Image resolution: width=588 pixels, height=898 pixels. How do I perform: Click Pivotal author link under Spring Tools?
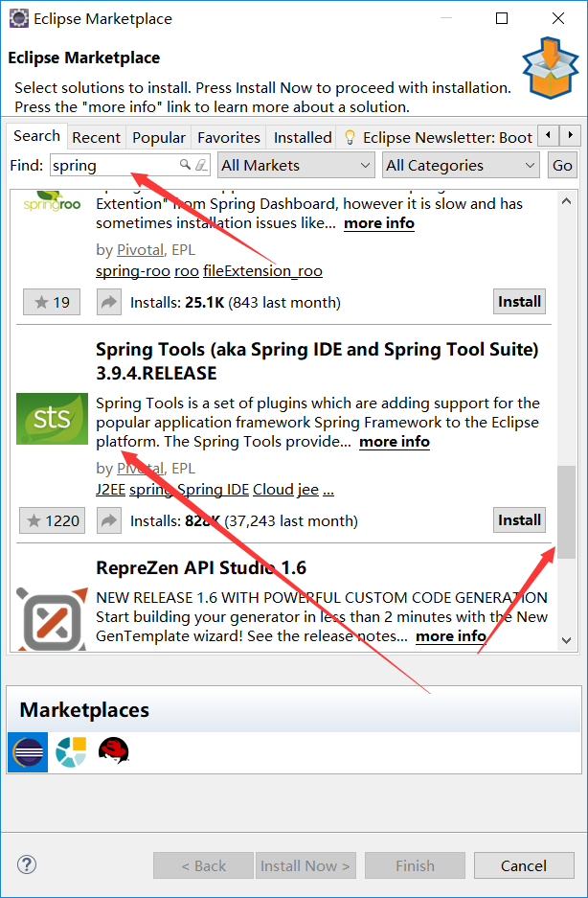[140, 468]
